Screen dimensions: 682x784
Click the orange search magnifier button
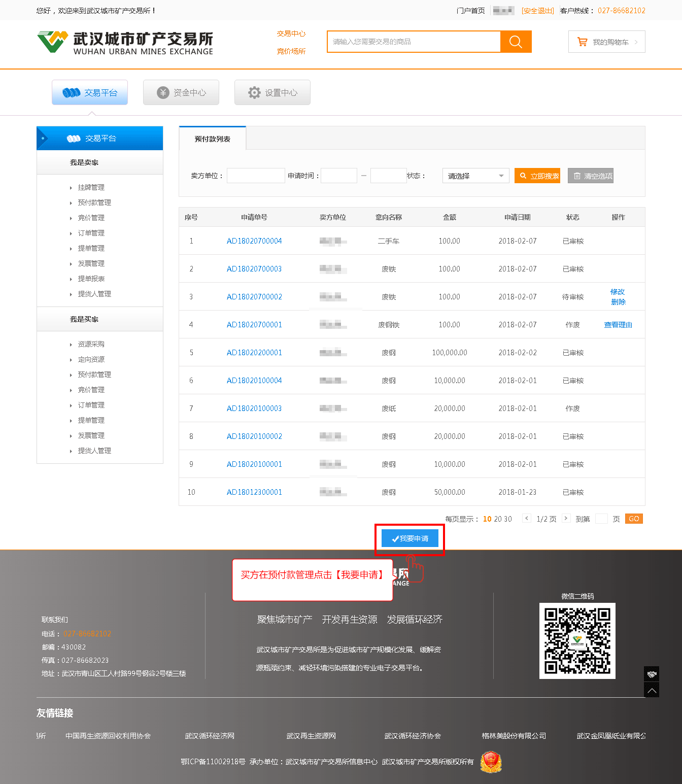click(516, 42)
